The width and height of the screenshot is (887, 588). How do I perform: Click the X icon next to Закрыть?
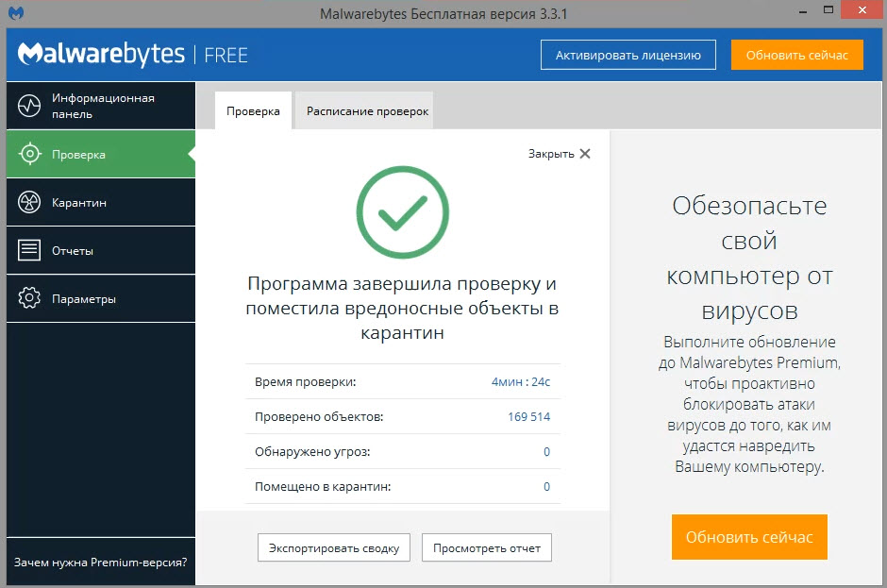[x=585, y=153]
